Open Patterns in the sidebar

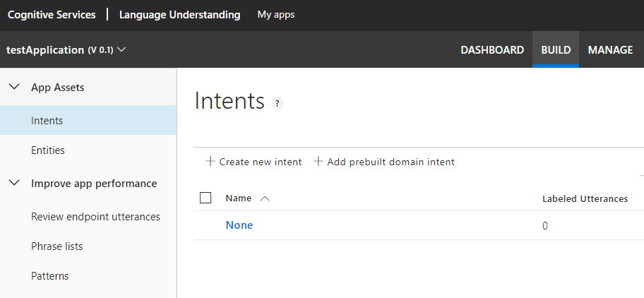coord(49,276)
